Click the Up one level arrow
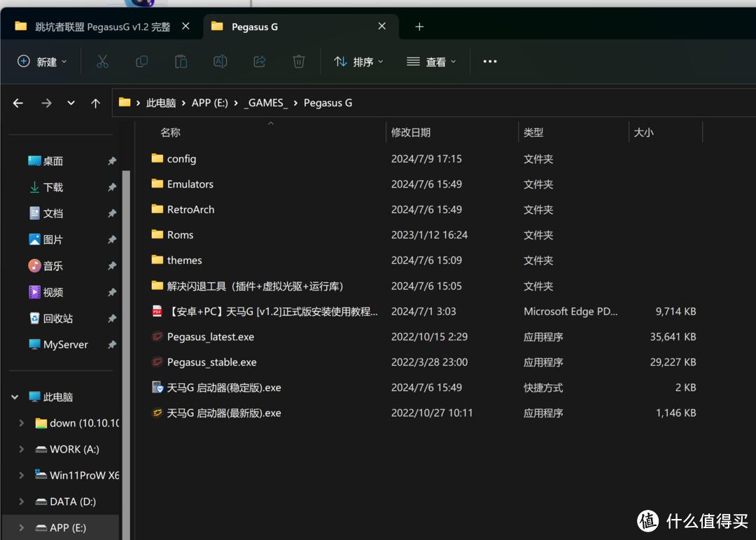756x540 pixels. (x=95, y=103)
